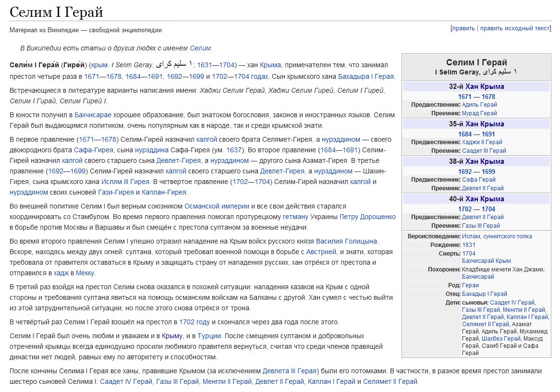Image resolution: width=560 pixels, height=392 pixels.
Task: Open 'Девлета III Герая' link
Action: (x=289, y=371)
